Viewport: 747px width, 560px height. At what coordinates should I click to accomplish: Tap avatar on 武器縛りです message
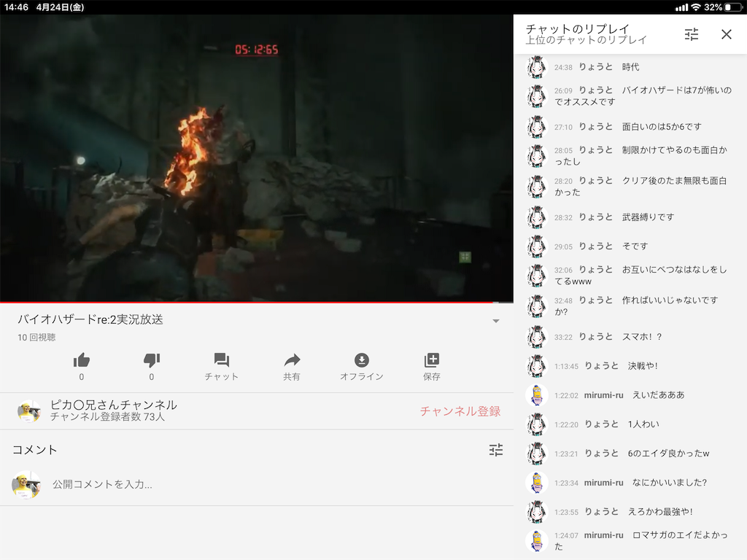[x=536, y=217]
